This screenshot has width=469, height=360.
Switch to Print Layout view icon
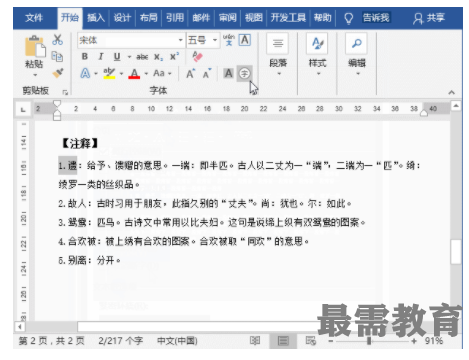[283, 341]
